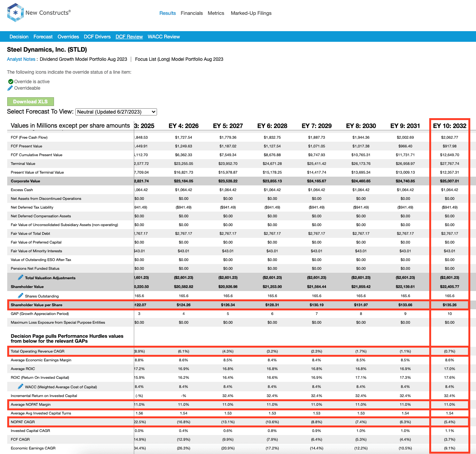Viewport: 476px width, 454px height.
Task: Click 'Dividend Growth Model Portfolio Aug 2023' text
Action: (x=84, y=59)
